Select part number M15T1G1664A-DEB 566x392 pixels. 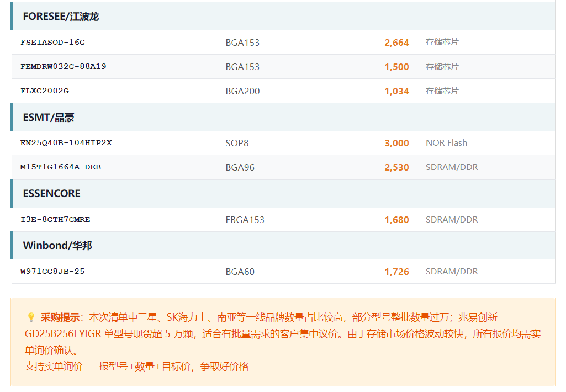pos(61,167)
